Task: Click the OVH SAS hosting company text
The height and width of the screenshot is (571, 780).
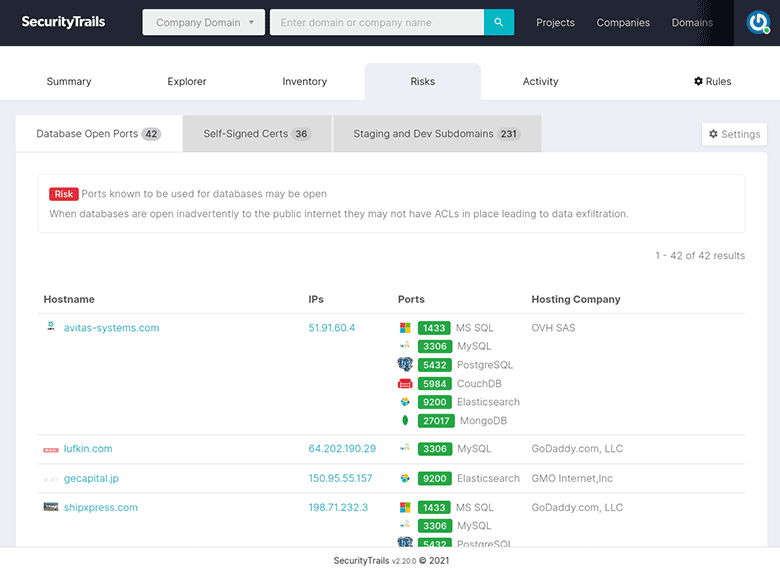Action: [553, 328]
